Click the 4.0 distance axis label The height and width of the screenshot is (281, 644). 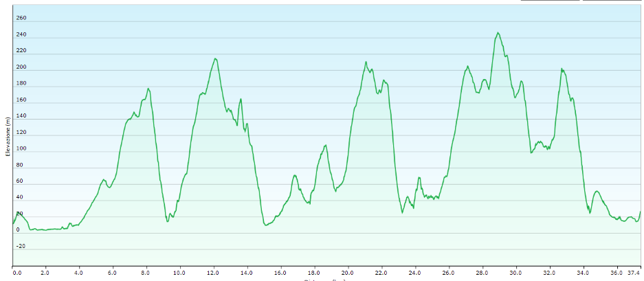79,272
